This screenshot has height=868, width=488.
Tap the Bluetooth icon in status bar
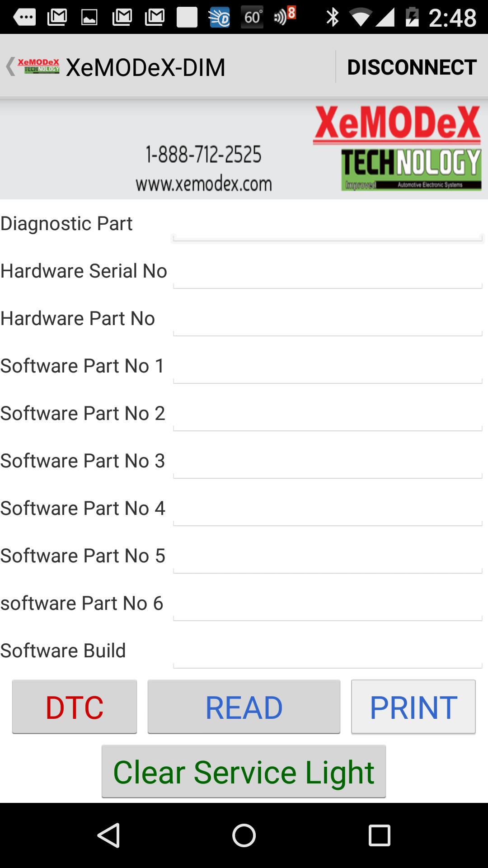coord(333,16)
